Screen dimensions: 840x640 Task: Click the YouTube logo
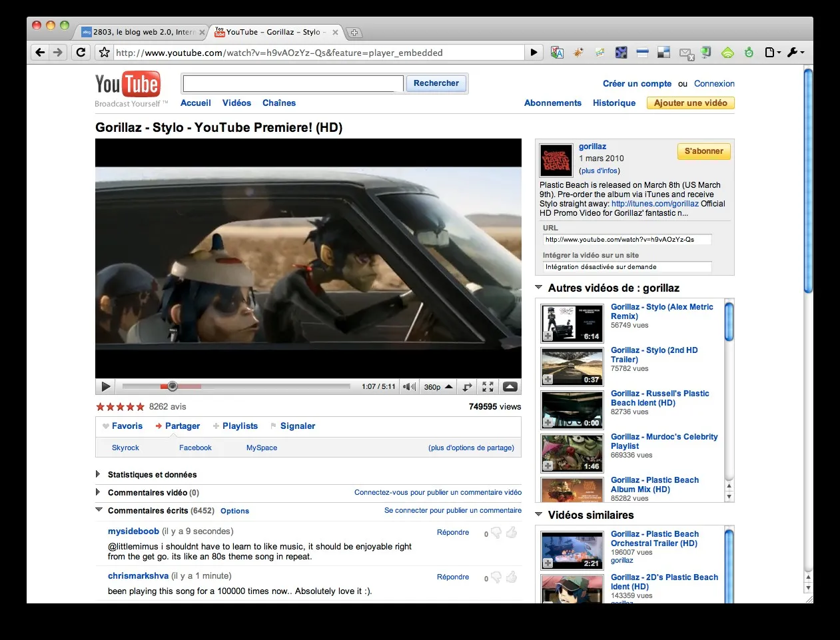click(x=128, y=85)
